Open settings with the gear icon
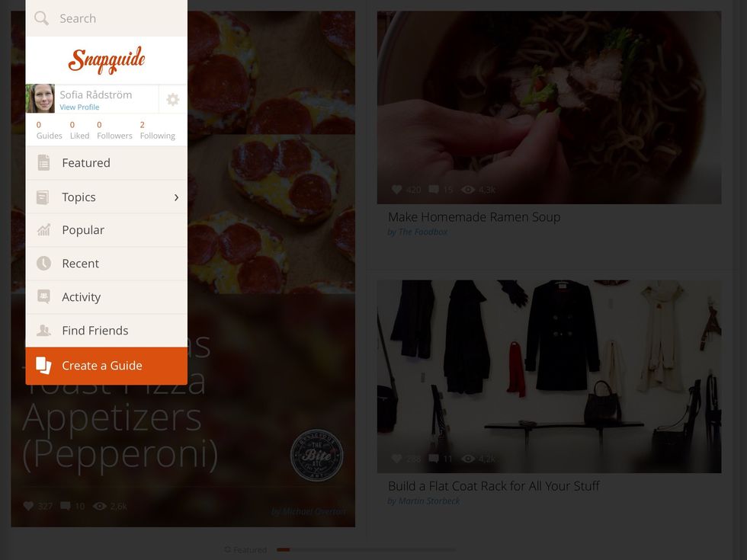This screenshot has height=560, width=747. (172, 100)
